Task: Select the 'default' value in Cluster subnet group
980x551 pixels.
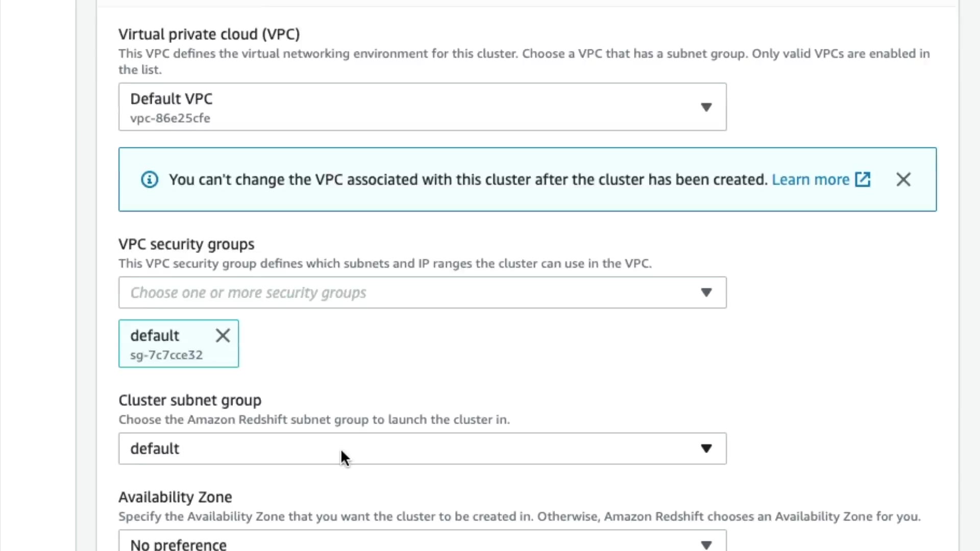Action: (x=155, y=449)
